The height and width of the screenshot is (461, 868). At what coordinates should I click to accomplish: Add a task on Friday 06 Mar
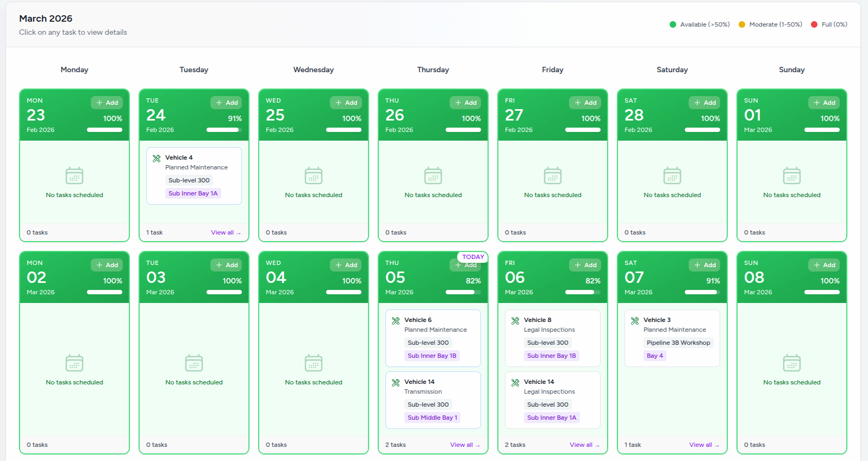click(x=585, y=265)
